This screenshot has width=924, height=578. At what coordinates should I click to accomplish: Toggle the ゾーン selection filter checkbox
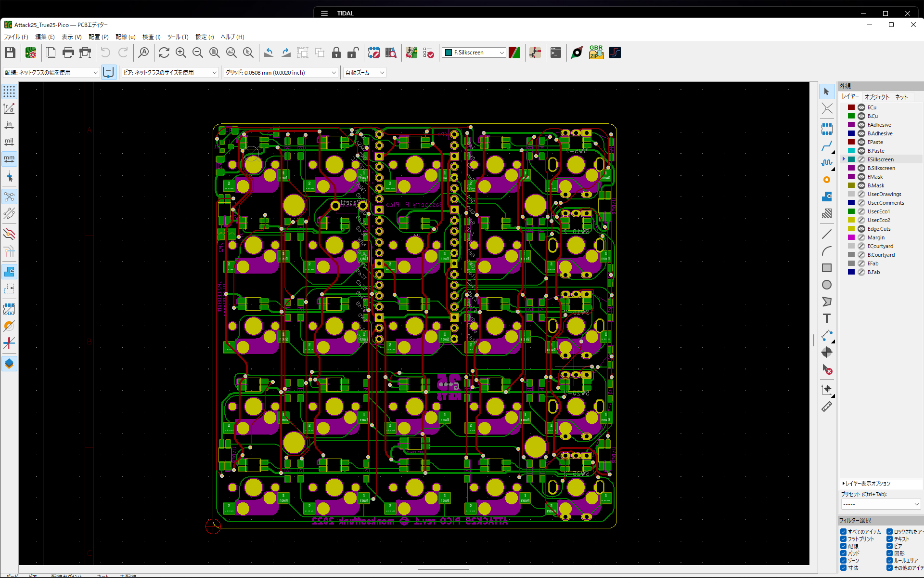click(843, 561)
